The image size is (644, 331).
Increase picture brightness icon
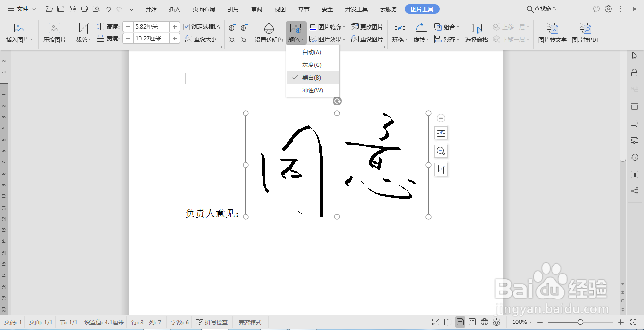click(x=233, y=40)
